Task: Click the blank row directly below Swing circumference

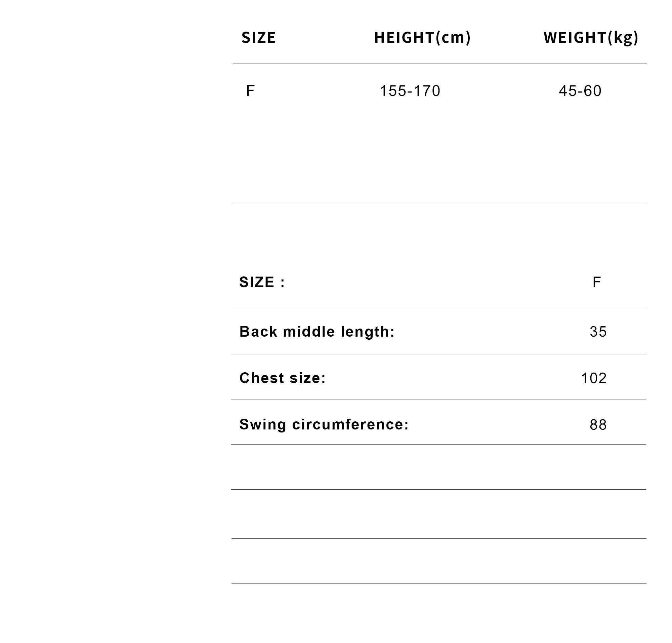Action: point(438,467)
